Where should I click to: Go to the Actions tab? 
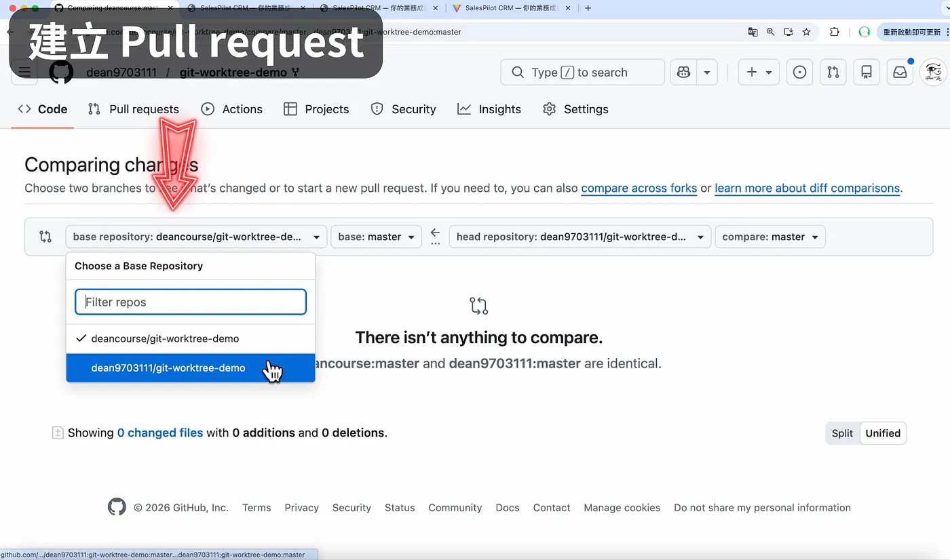pos(232,109)
